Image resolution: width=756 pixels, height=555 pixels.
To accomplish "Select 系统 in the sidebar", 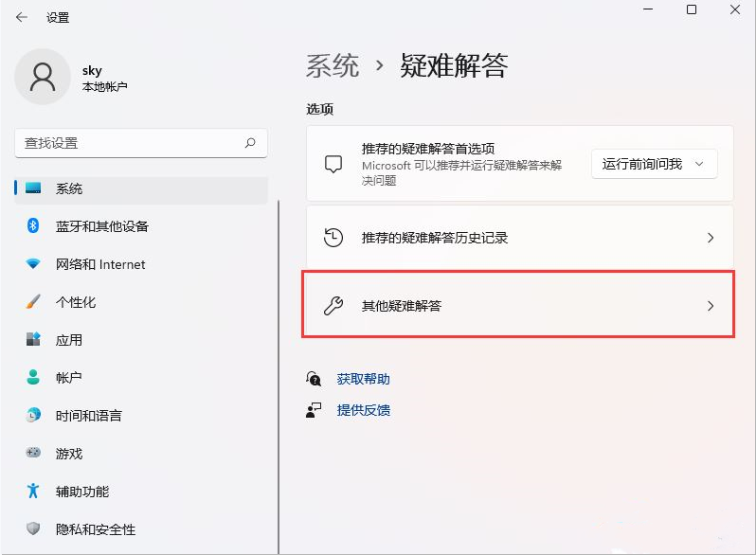I will point(141,188).
